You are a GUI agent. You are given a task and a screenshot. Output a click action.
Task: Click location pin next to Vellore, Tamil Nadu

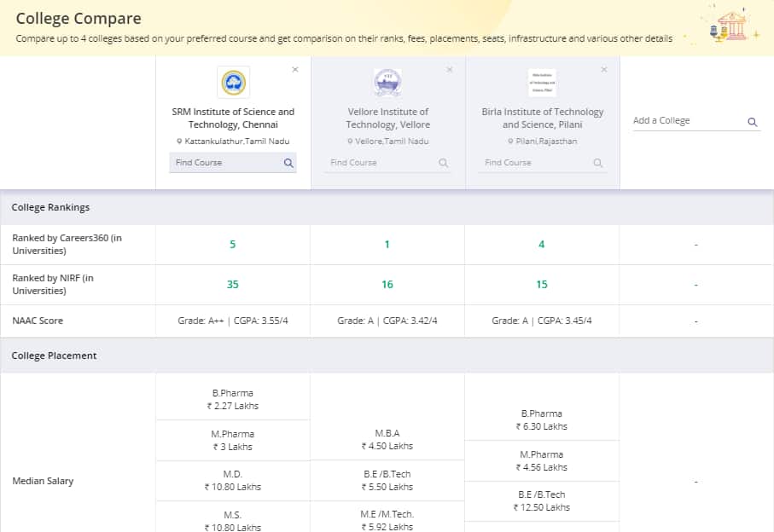tap(350, 142)
